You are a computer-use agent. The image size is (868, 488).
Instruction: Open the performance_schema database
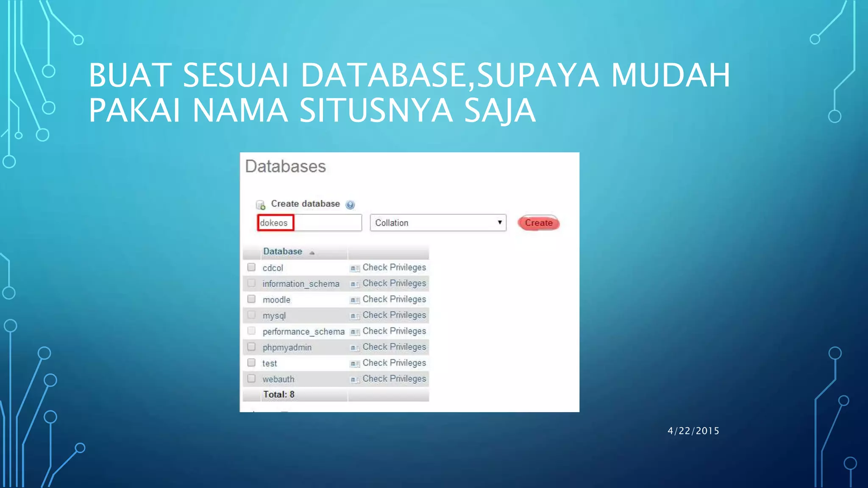303,332
